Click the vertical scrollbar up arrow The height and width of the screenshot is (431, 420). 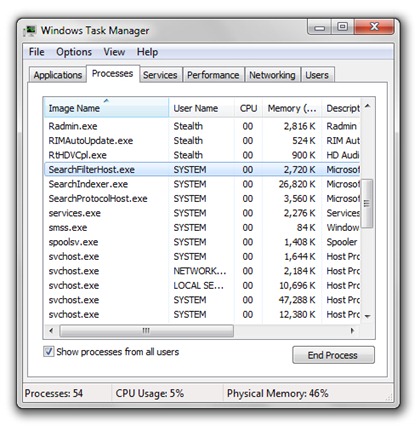tap(367, 106)
